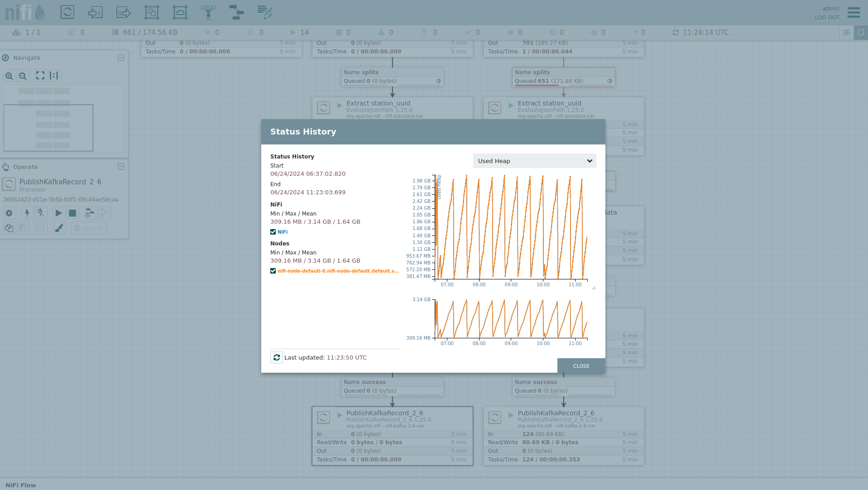Click the chart resize handle at the corner
This screenshot has height=490, width=868.
[x=594, y=288]
